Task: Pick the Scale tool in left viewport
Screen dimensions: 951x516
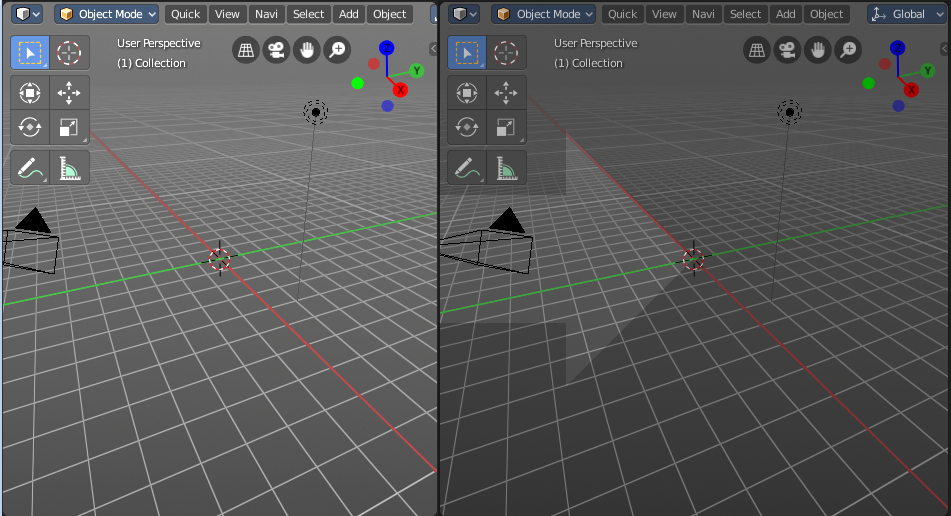Action: click(x=69, y=127)
